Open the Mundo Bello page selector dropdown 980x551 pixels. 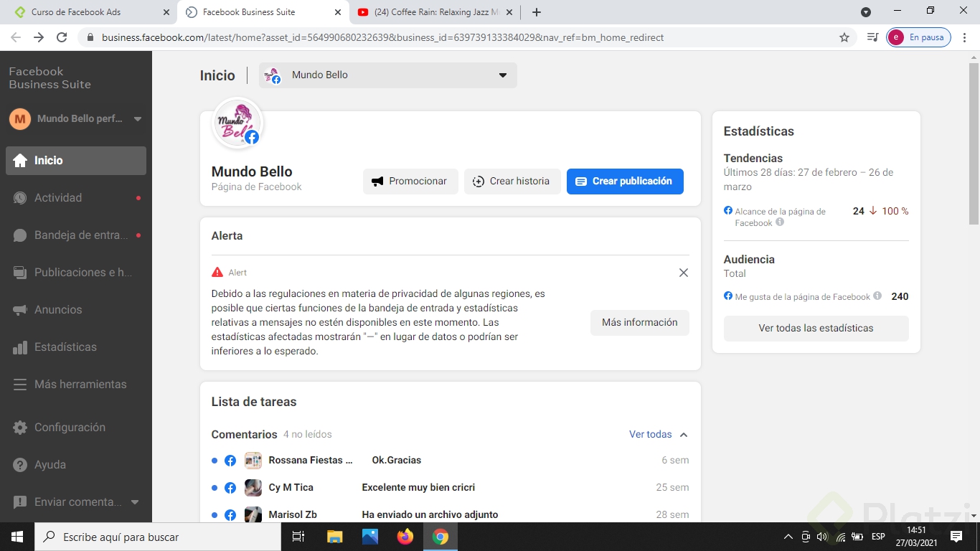502,75
